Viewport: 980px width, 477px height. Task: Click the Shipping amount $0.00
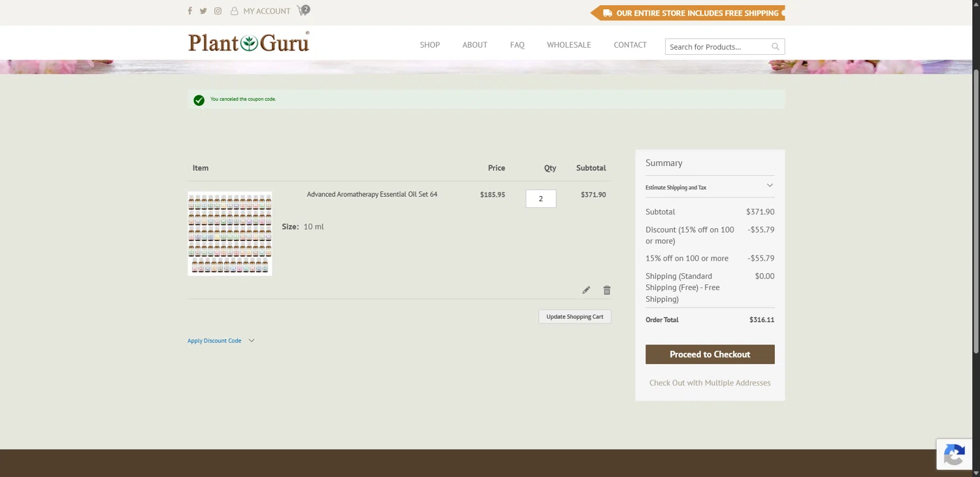coord(764,276)
